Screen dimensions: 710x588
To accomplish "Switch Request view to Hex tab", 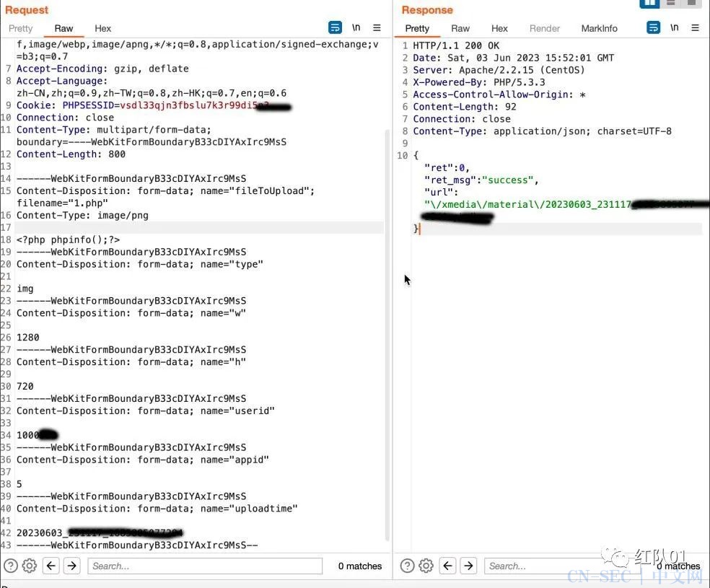I will pos(102,29).
